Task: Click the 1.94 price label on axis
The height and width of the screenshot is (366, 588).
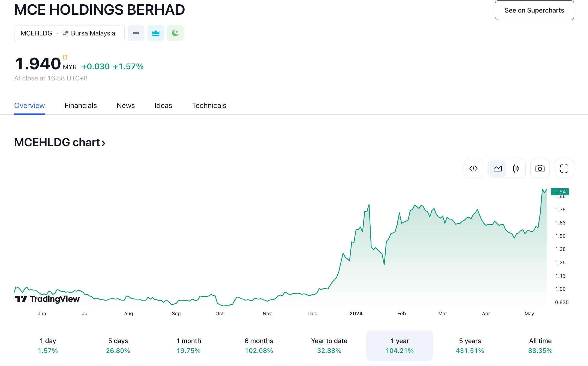Action: point(560,191)
